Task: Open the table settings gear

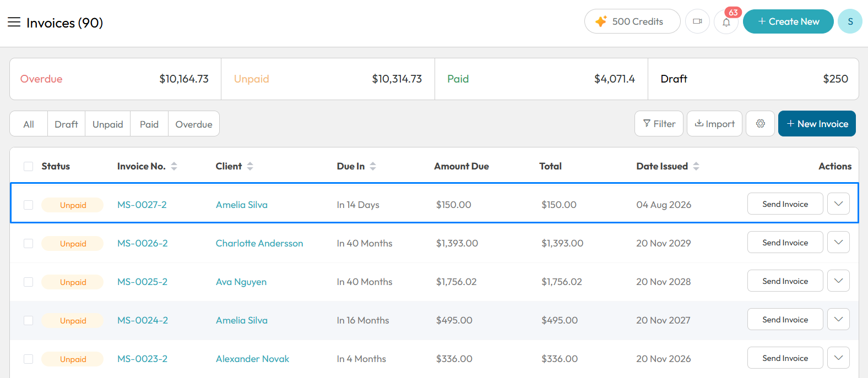Action: (760, 123)
